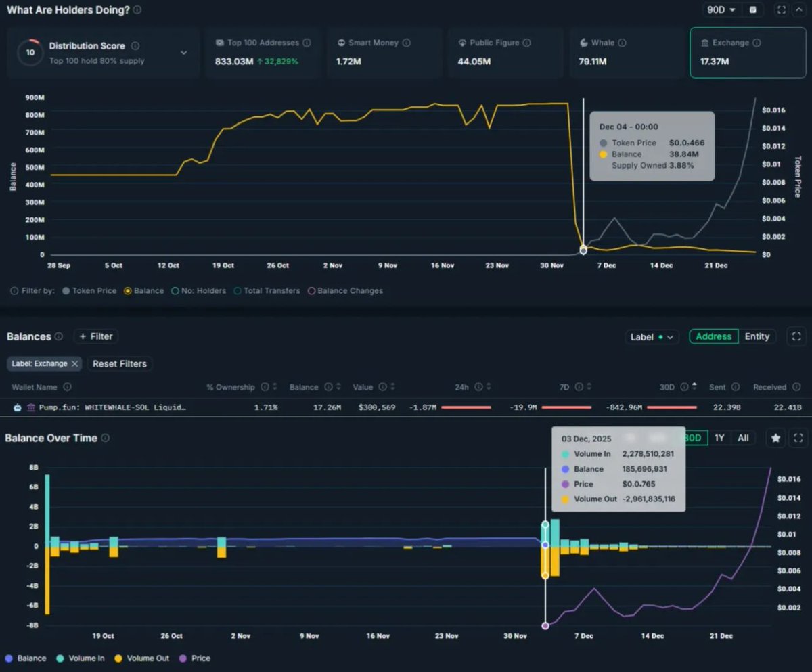Image resolution: width=812 pixels, height=672 pixels.
Task: Select the 1Y time range tab
Action: 719,438
